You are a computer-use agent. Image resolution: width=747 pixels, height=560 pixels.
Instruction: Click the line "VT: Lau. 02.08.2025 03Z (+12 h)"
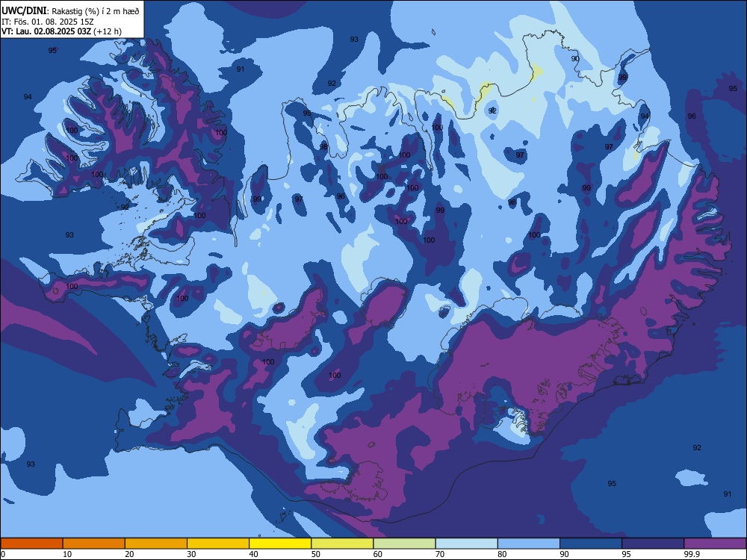[61, 31]
